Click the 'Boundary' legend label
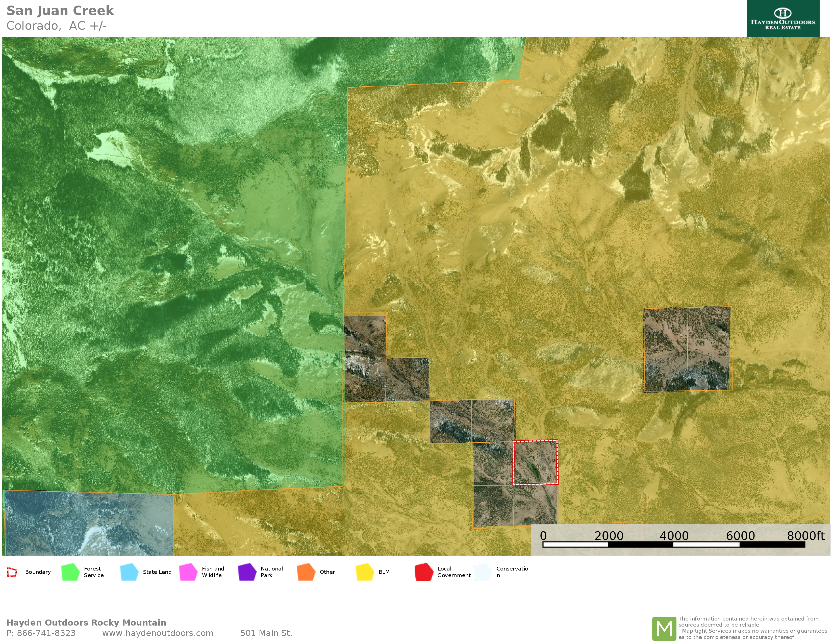Image resolution: width=833 pixels, height=644 pixels. 38,572
